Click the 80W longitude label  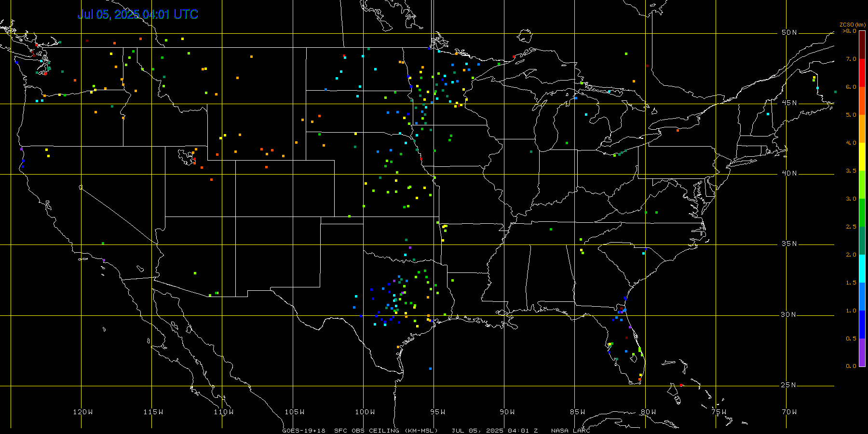pos(649,412)
